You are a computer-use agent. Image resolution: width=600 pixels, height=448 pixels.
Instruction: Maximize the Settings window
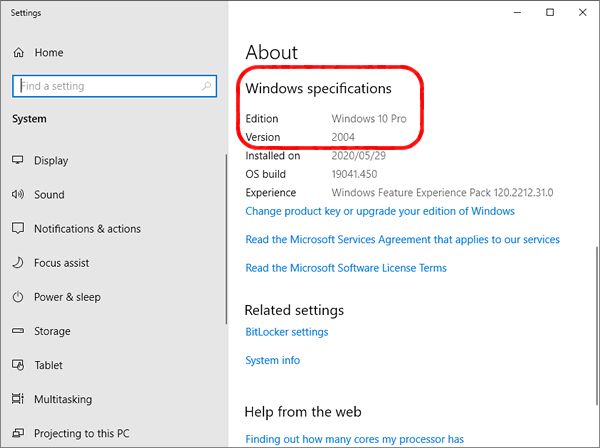550,13
